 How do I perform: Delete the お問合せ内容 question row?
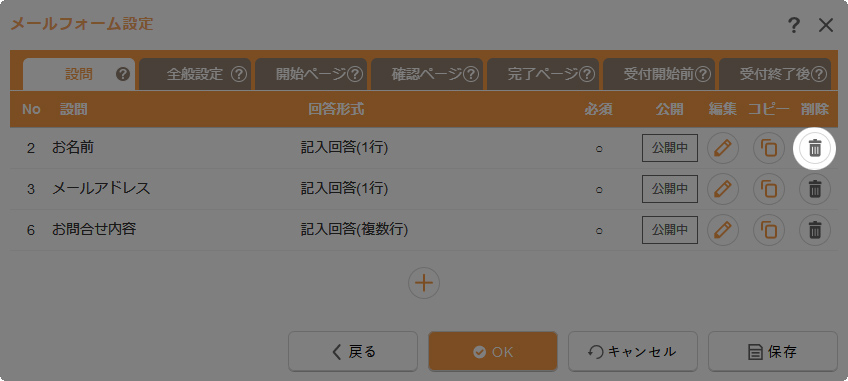coord(814,230)
